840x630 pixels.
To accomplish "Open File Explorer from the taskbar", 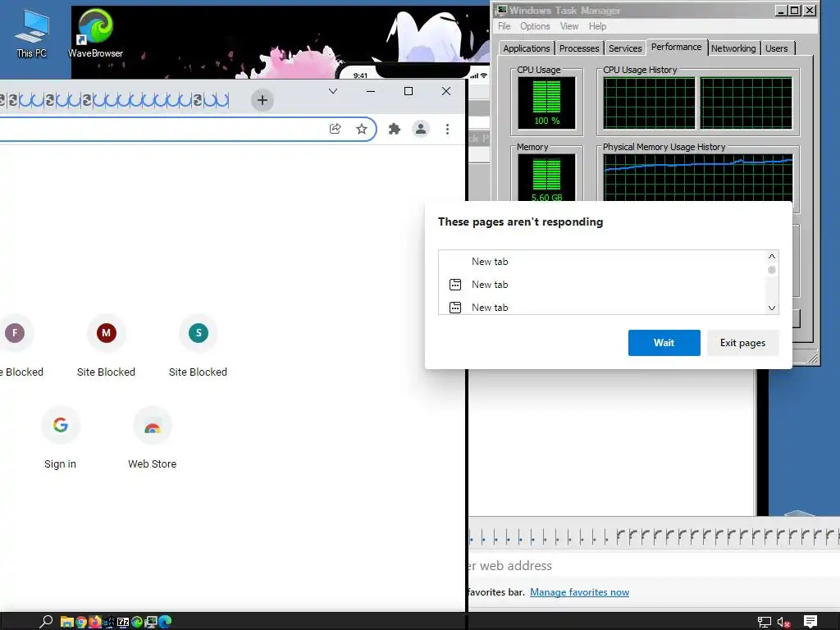I will [x=67, y=622].
